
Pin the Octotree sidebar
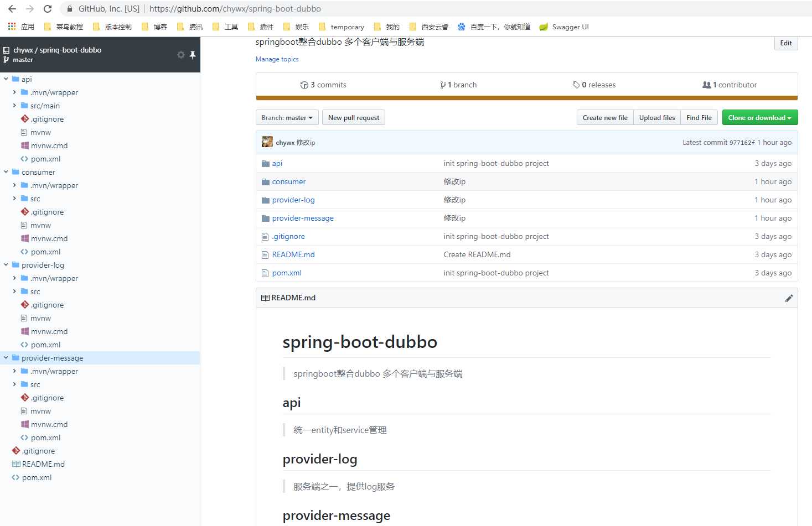pos(193,55)
